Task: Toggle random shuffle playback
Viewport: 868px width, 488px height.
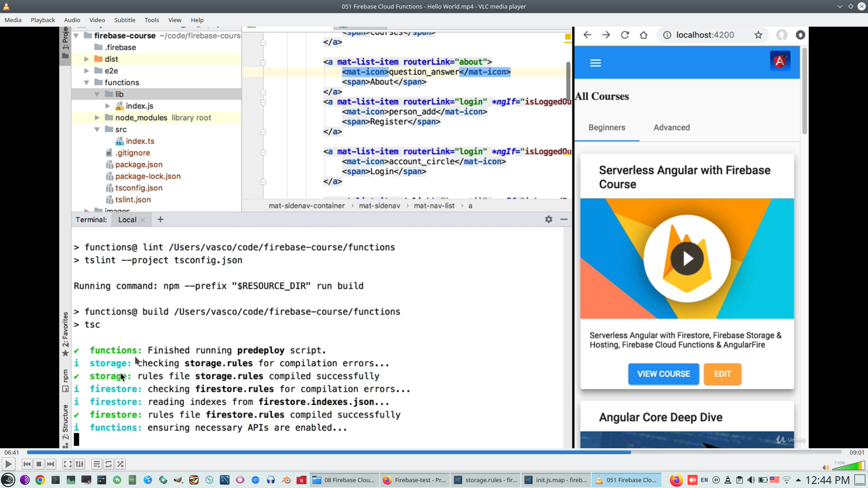Action: [120, 464]
